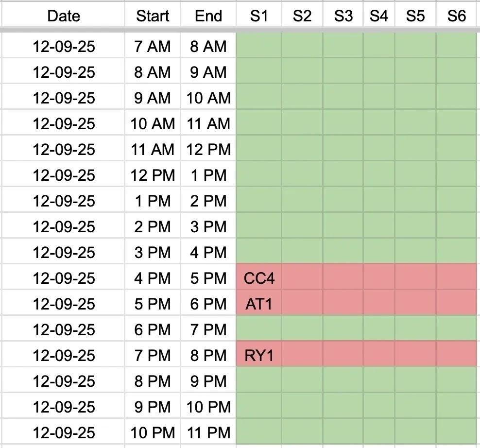Click the S5 column header
480x448 pixels.
415,16
